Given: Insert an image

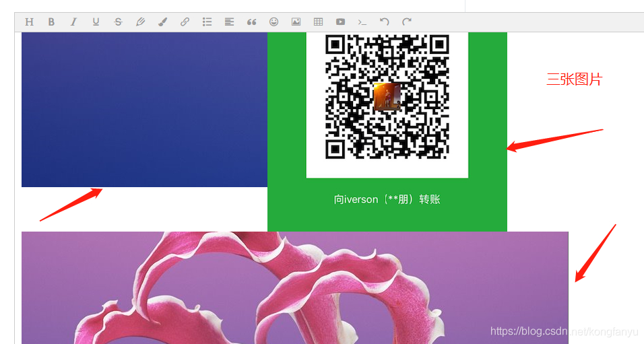Looking at the screenshot, I should [x=296, y=22].
